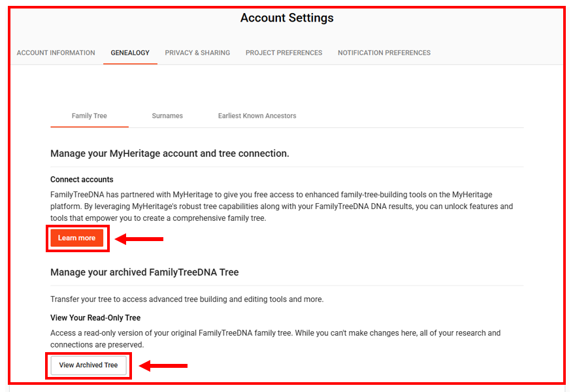The width and height of the screenshot is (573, 392).
Task: Click the 'FamilyTreeDNA has partnered with MyHeritage' paragraph
Action: (x=282, y=206)
